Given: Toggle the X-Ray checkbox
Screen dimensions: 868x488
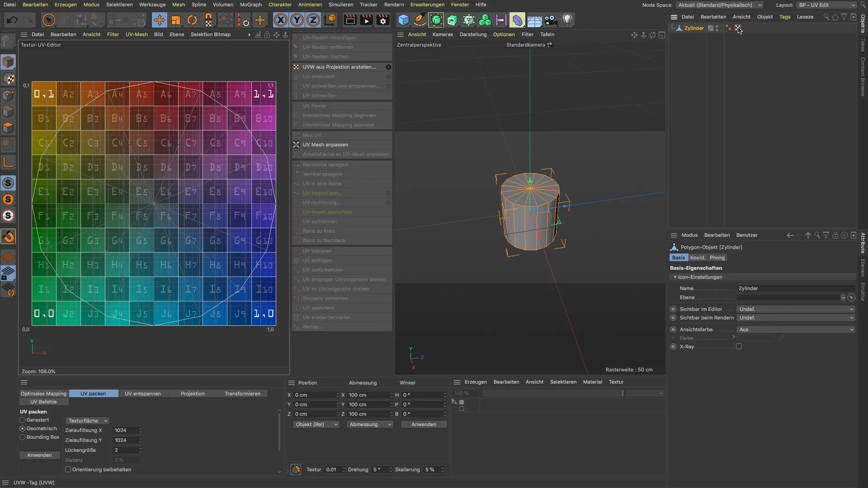Looking at the screenshot, I should [x=739, y=347].
